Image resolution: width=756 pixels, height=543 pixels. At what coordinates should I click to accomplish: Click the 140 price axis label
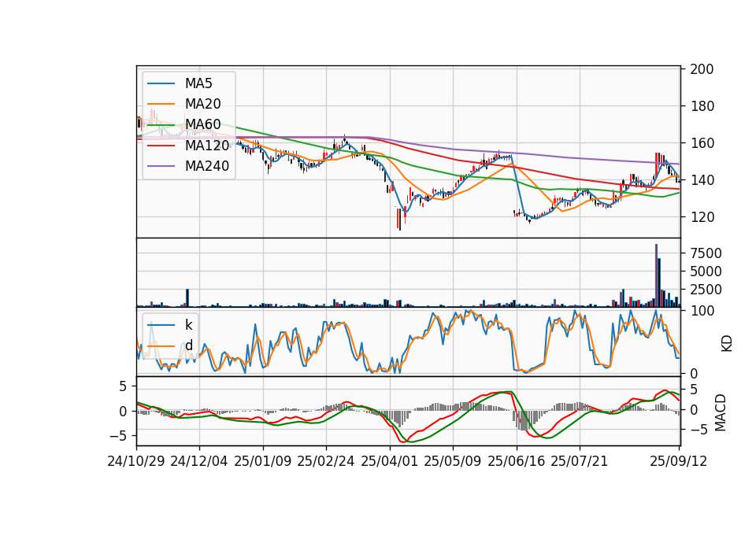click(x=702, y=180)
